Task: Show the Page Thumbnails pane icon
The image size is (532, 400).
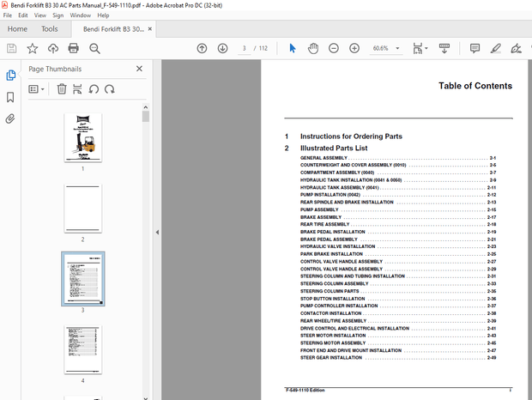Action: (10, 75)
